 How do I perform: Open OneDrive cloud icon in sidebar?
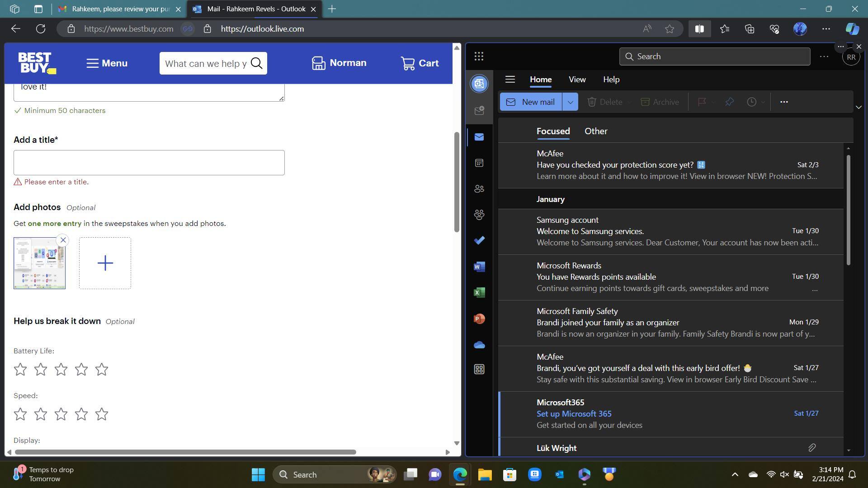coord(479,345)
